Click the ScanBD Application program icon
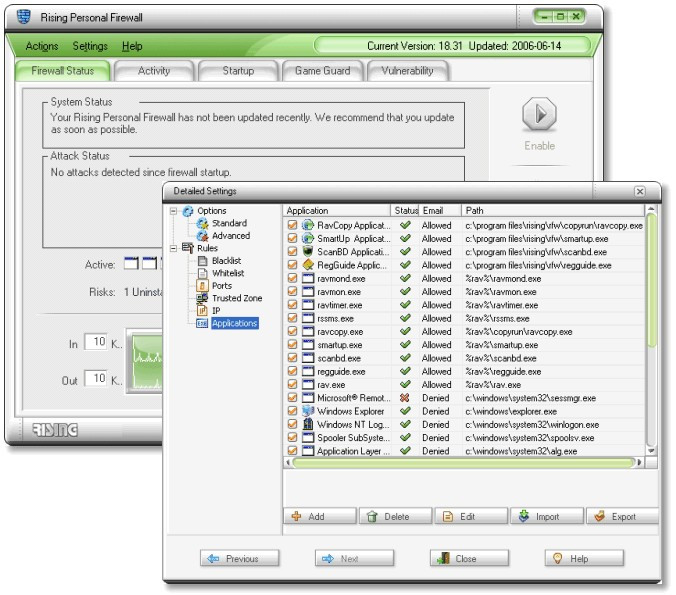The width and height of the screenshot is (676, 595). pyautogui.click(x=308, y=252)
